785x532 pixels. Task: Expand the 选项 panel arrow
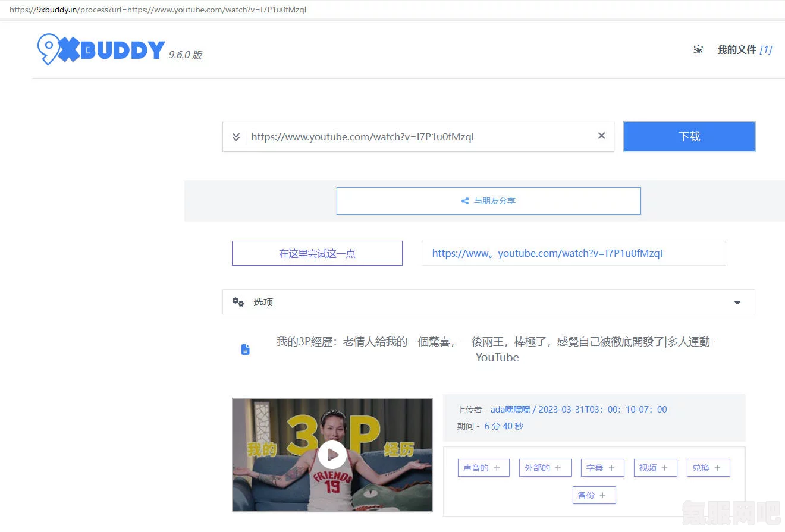pos(737,303)
